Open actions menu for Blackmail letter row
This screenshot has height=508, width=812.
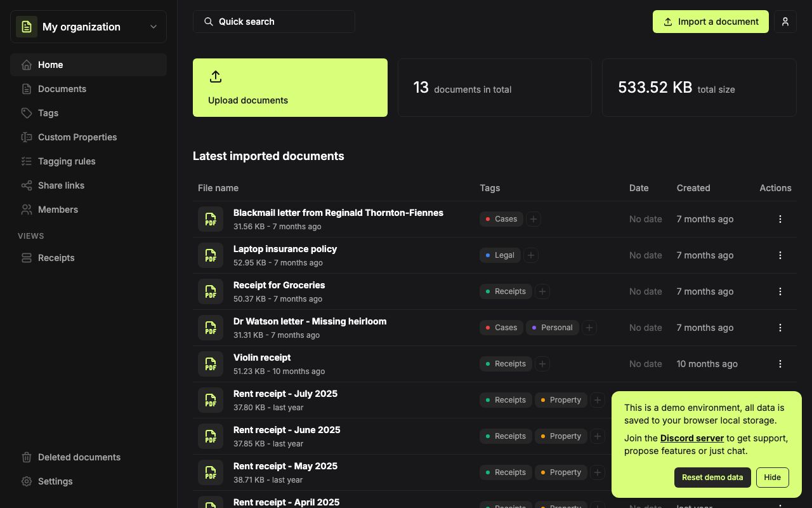point(780,219)
